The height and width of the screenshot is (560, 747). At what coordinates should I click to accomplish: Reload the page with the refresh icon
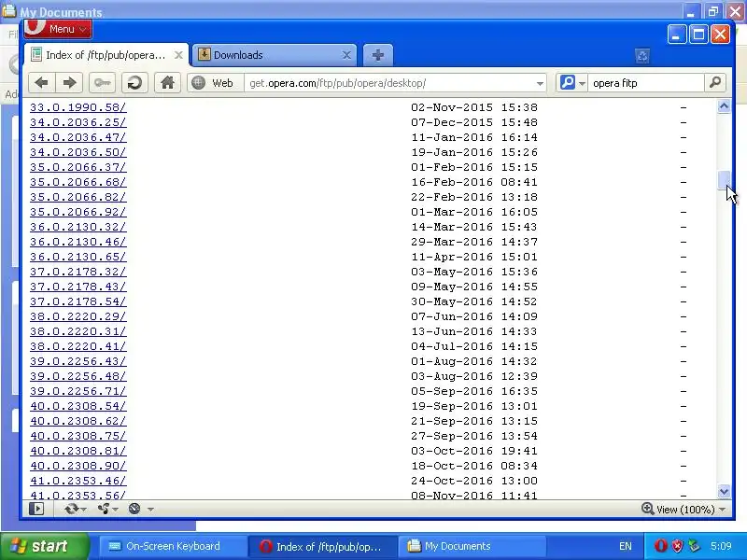coord(134,83)
